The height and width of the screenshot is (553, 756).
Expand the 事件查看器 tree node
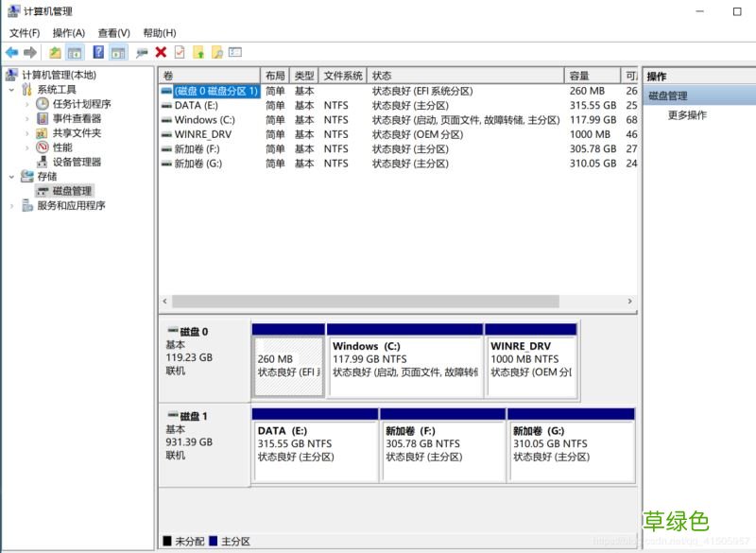pos(26,116)
